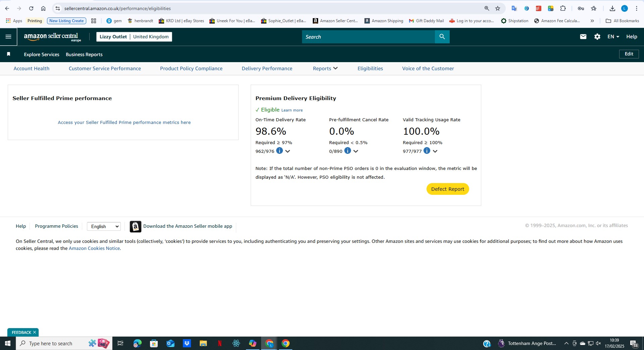Screen dimensions: 644x350
Task: Open the Chrome profile avatar
Action: click(x=625, y=8)
